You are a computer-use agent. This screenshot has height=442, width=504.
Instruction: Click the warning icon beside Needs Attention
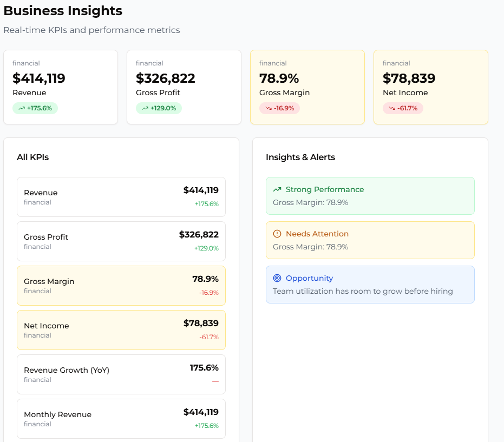pyautogui.click(x=277, y=234)
